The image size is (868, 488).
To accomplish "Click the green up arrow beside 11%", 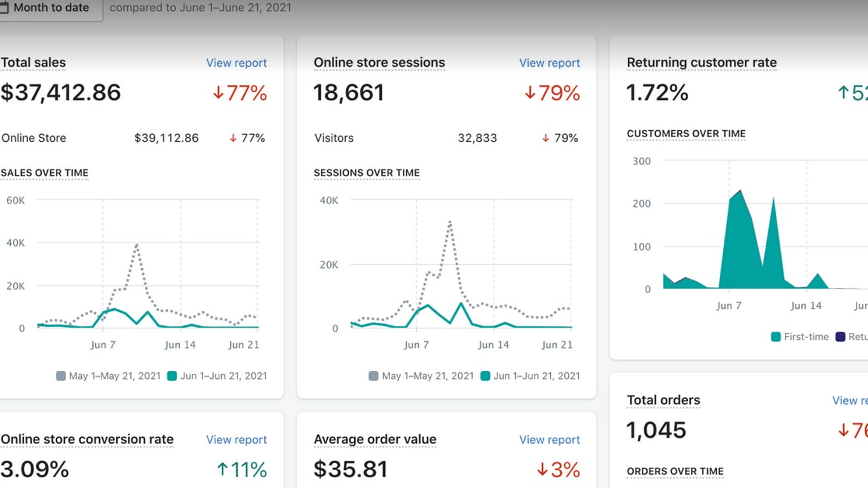I will (x=222, y=470).
